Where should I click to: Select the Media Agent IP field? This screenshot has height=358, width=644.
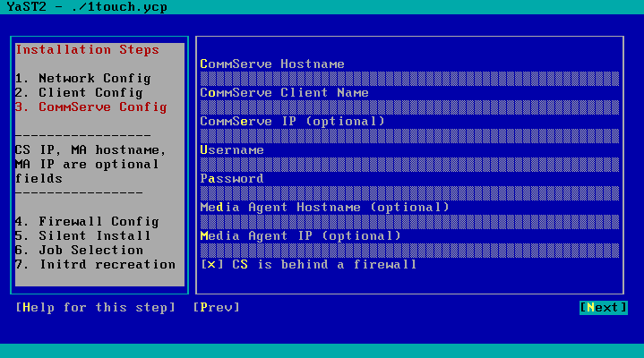pyautogui.click(x=408, y=250)
